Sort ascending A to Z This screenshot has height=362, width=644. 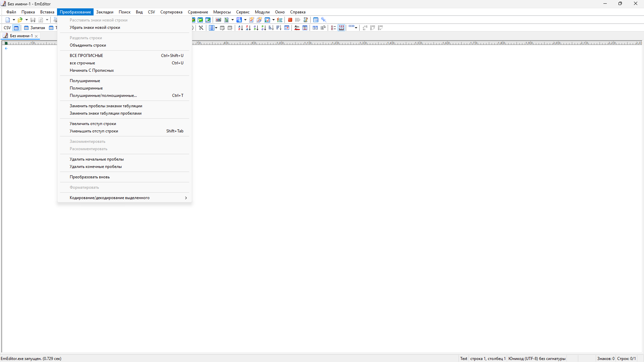pyautogui.click(x=240, y=28)
